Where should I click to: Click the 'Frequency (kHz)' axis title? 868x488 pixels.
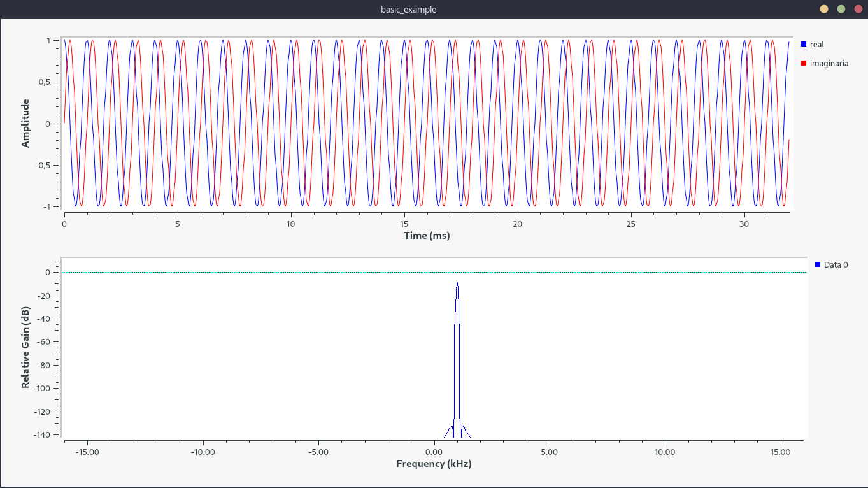tap(434, 463)
